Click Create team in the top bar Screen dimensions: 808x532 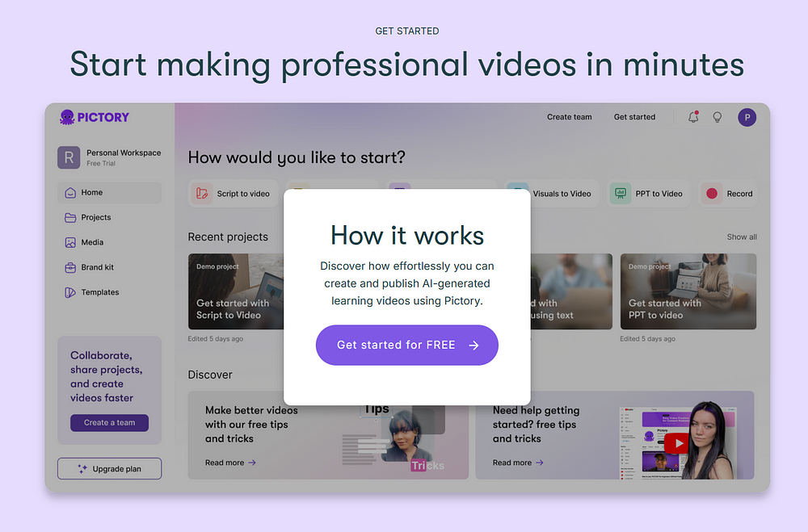coord(570,117)
